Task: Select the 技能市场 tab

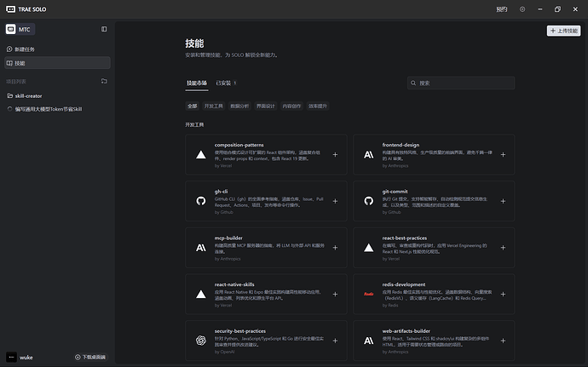Action: click(196, 83)
